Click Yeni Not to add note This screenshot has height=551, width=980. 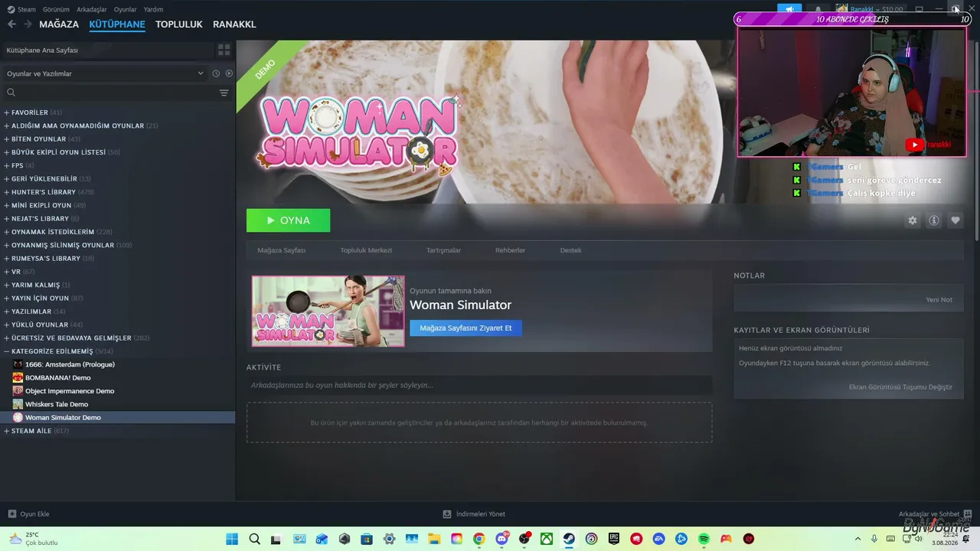point(939,300)
